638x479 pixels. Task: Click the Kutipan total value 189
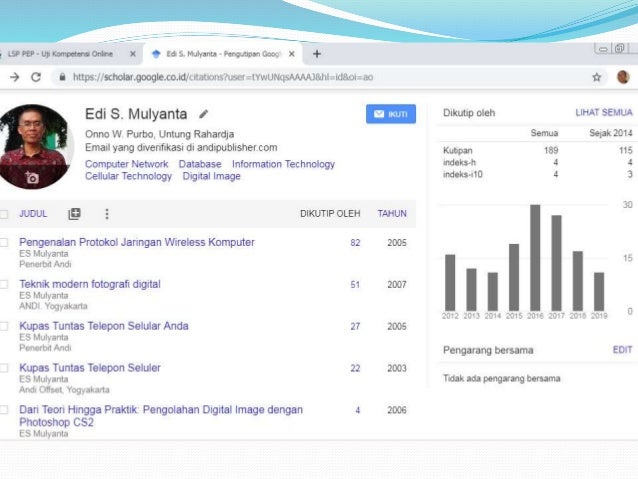pyautogui.click(x=551, y=150)
